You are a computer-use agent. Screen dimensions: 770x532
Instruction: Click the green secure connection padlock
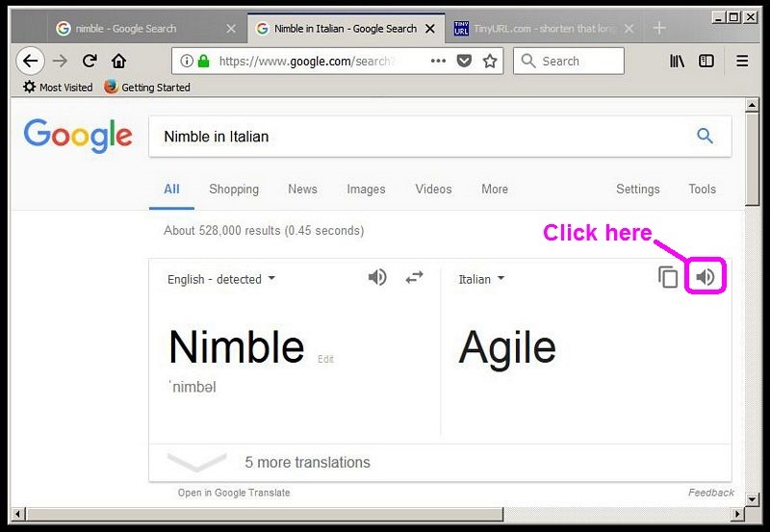click(x=203, y=61)
